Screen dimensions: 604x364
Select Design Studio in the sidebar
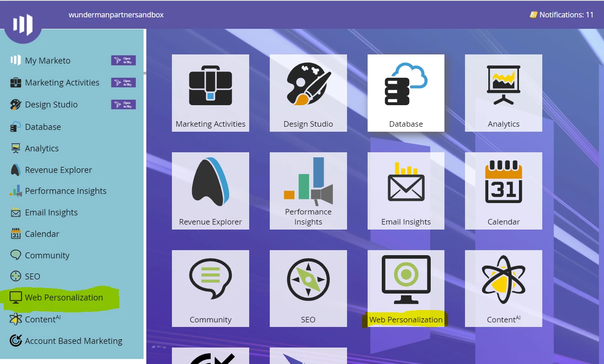click(x=44, y=104)
